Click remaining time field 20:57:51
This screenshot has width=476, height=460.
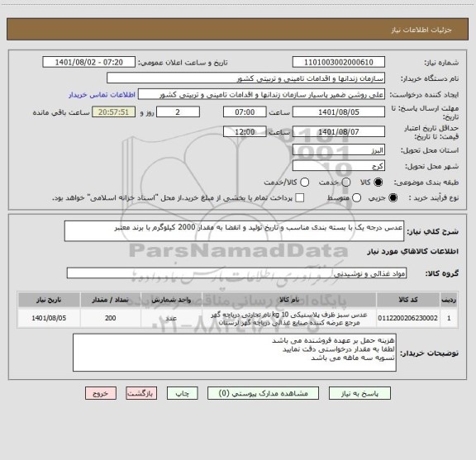(113, 112)
